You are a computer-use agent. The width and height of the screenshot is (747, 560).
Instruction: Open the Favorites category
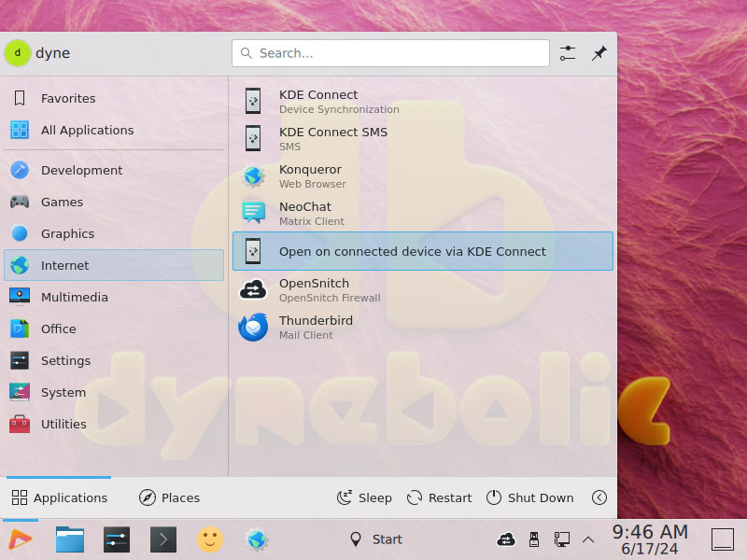[114, 99]
